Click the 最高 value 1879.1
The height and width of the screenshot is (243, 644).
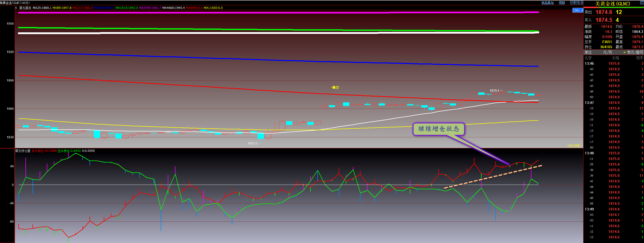(x=637, y=42)
